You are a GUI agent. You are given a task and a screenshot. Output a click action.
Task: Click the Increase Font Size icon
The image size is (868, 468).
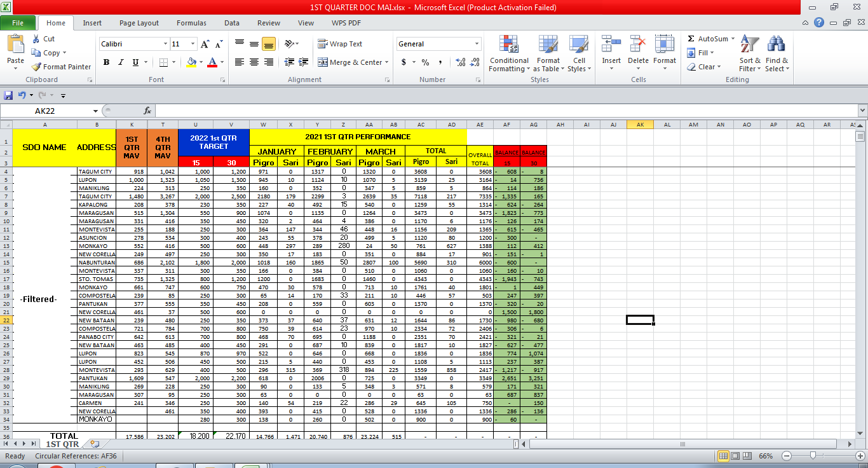(205, 44)
